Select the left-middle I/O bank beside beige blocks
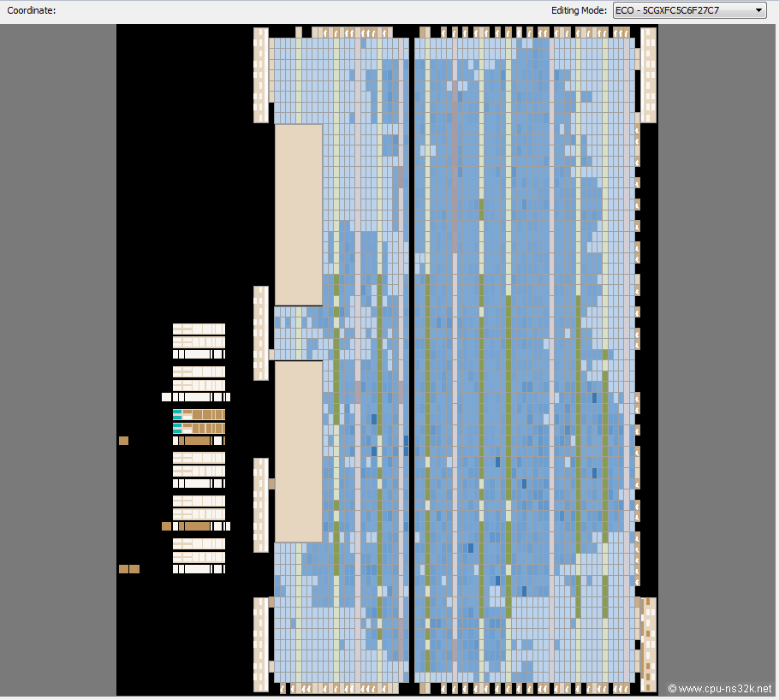This screenshot has height=700, width=779. [260, 333]
